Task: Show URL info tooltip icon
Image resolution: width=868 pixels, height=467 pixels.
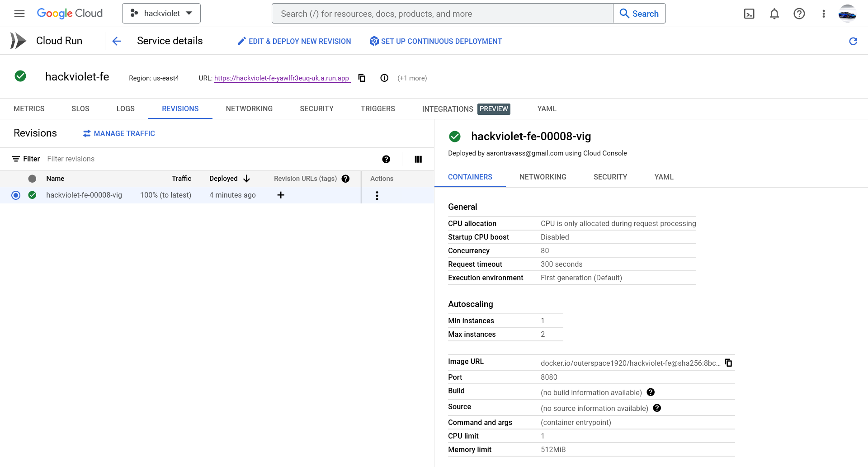Action: coord(384,78)
